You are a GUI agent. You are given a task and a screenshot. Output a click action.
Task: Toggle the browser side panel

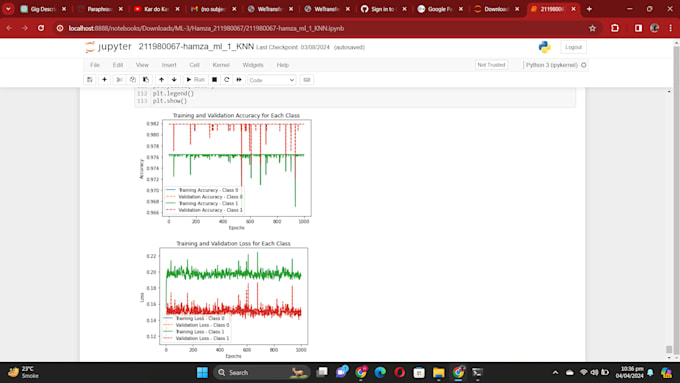638,28
